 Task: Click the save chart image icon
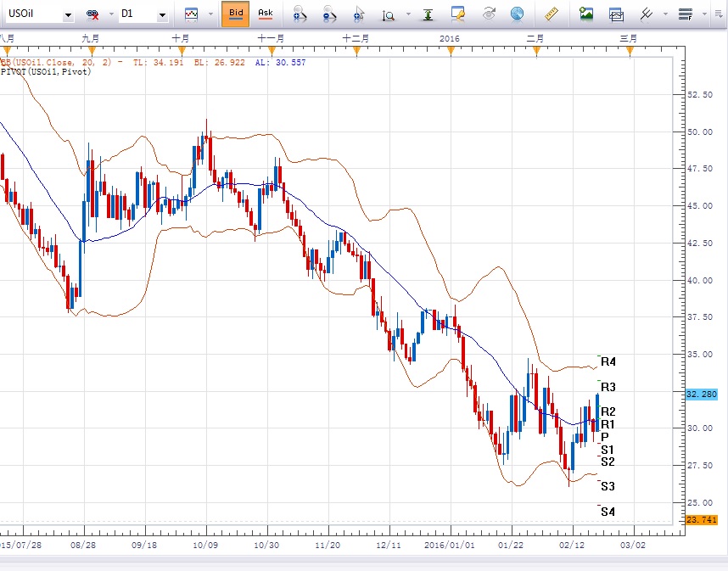(586, 14)
